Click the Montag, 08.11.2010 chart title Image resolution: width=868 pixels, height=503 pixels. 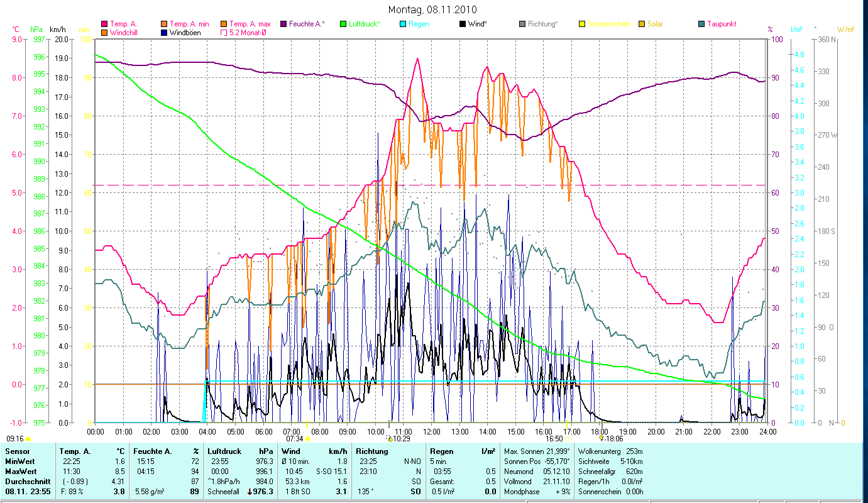pyautogui.click(x=432, y=9)
